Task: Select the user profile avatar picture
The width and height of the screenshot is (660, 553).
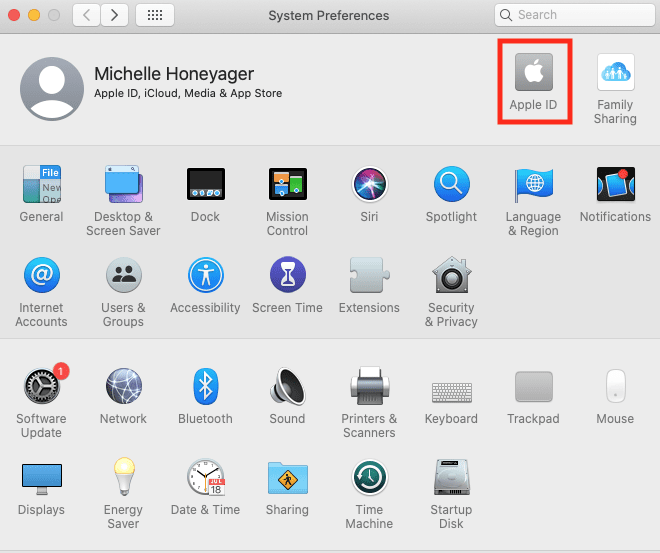Action: [x=52, y=89]
